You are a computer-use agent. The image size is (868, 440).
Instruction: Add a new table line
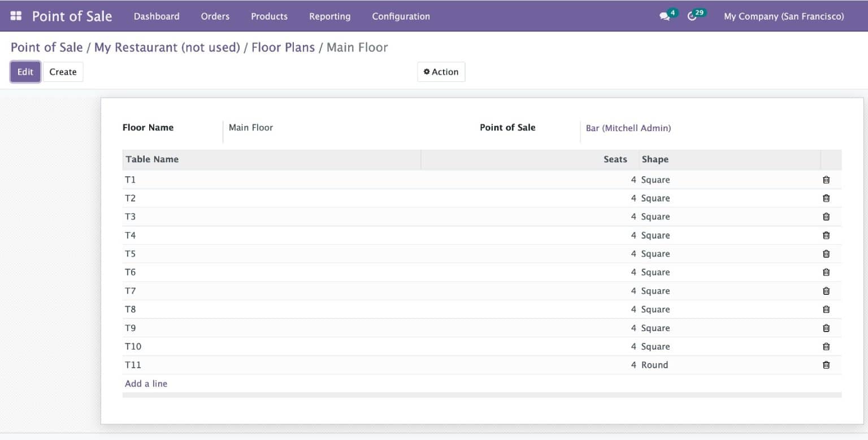(x=146, y=384)
